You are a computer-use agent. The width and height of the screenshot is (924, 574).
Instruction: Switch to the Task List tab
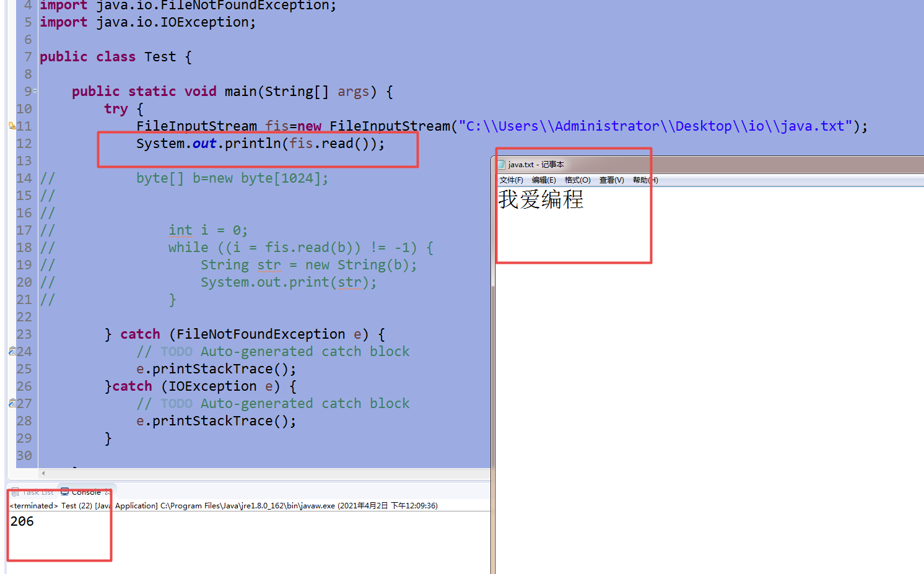coord(32,492)
